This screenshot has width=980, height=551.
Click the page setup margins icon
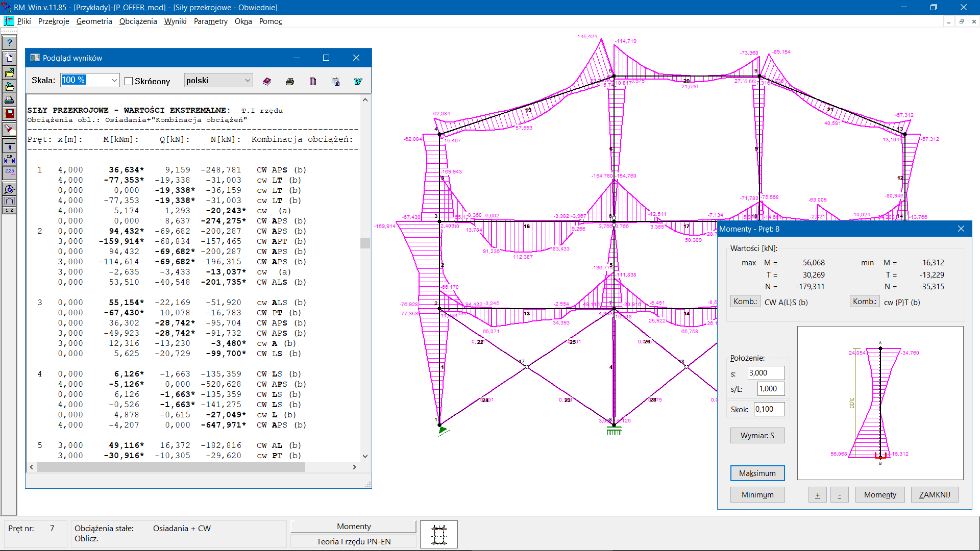pyautogui.click(x=313, y=81)
